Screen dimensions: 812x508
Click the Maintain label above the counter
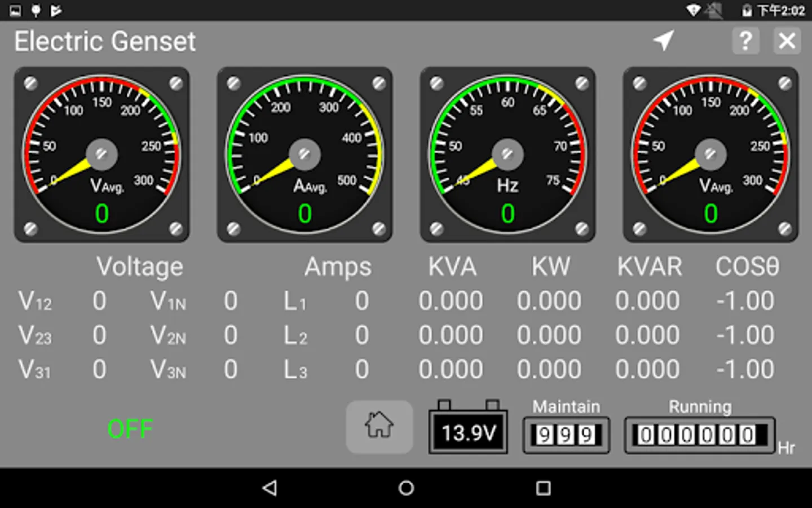point(566,406)
